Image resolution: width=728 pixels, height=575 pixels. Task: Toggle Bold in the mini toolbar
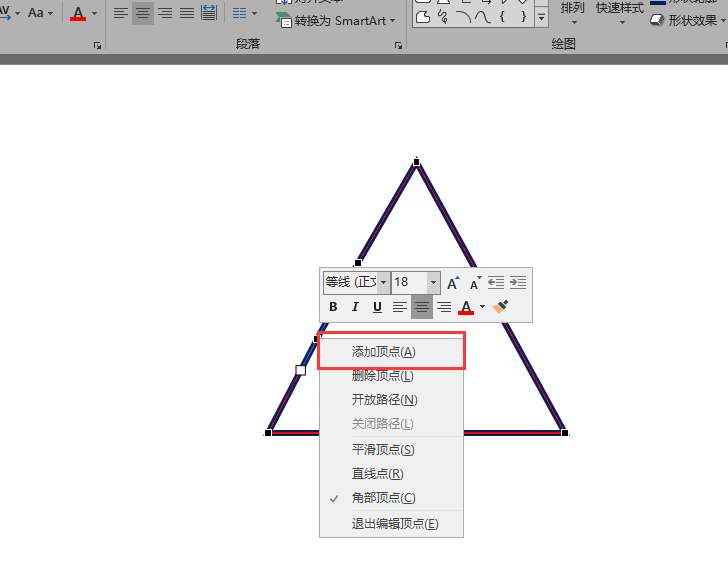click(333, 307)
